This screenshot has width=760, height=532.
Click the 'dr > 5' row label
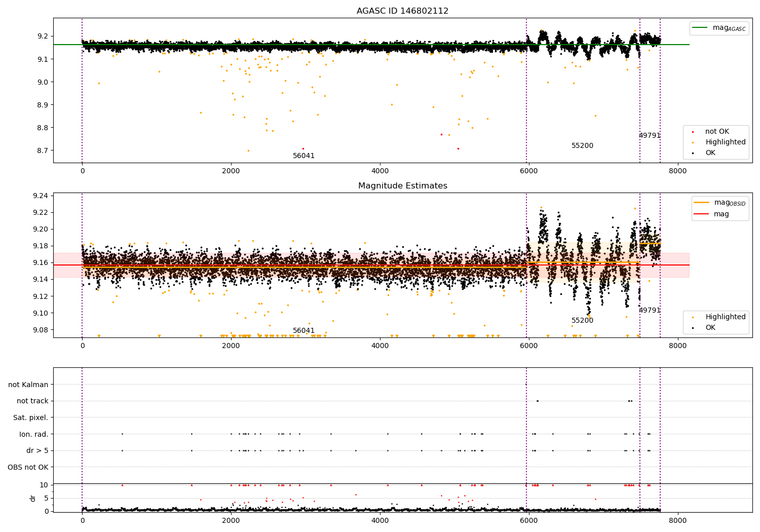pyautogui.click(x=37, y=450)
